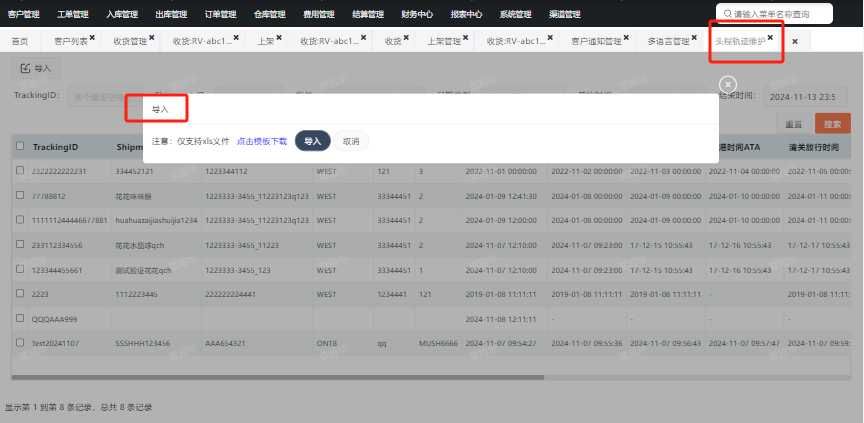Click the 清关放行时间 column header
Image resolution: width=864 pixels, height=423 pixels.
pyautogui.click(x=813, y=147)
